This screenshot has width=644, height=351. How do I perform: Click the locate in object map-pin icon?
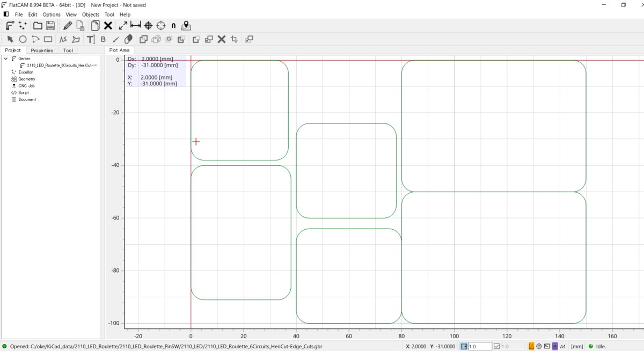point(186,25)
